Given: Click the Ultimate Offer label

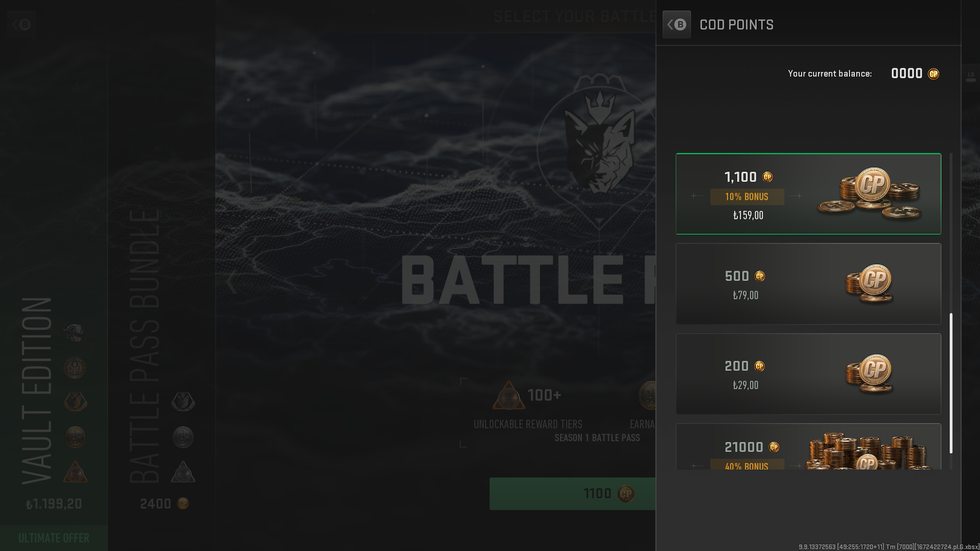Looking at the screenshot, I should click(x=54, y=538).
